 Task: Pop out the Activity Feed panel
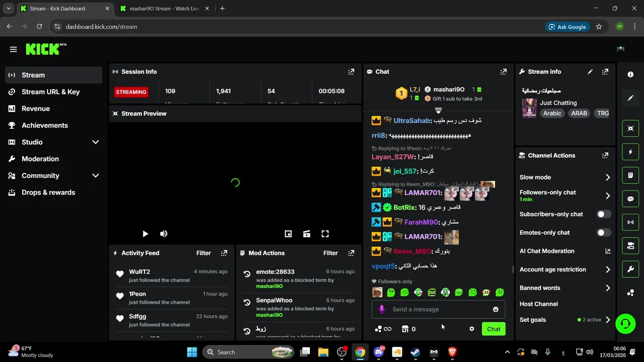click(x=224, y=253)
